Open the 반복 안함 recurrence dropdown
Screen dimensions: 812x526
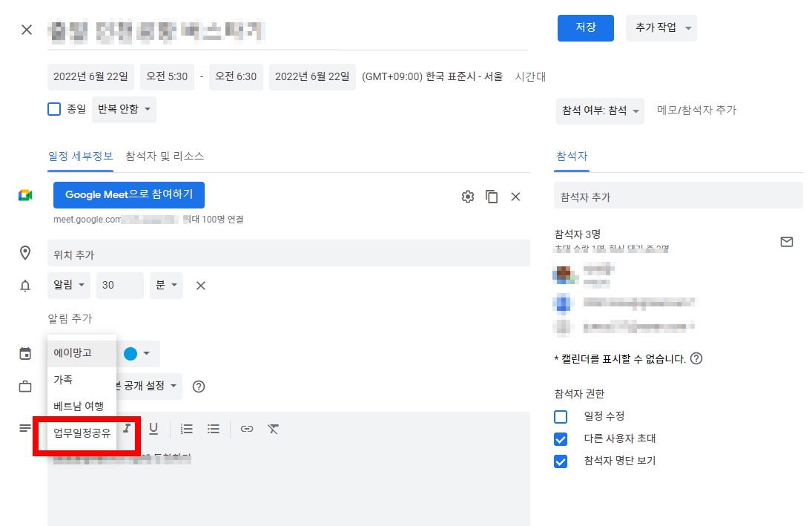[124, 109]
